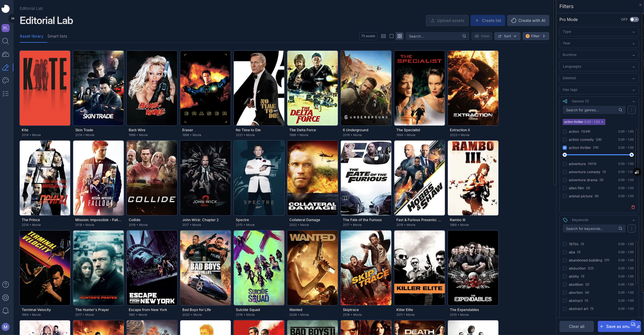Open the checklist icon in sidebar
This screenshot has height=335, width=644.
[6, 94]
